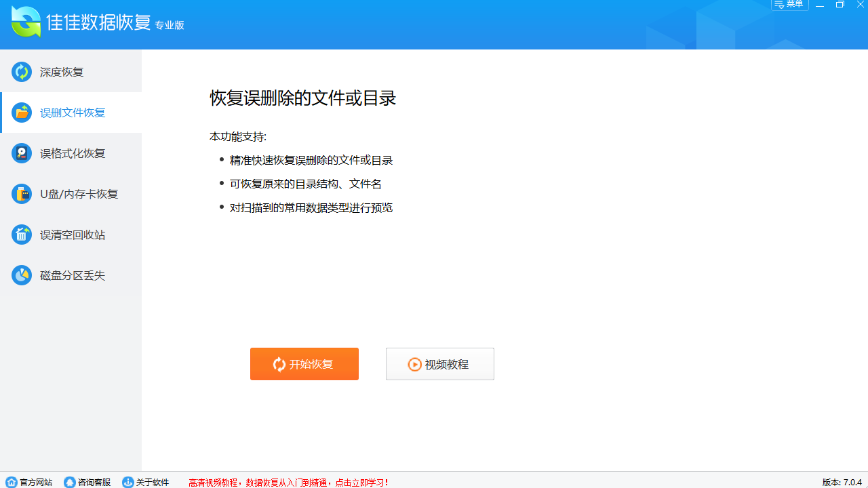Click the 深度恢复 circular arrows icon
This screenshot has height=488, width=868.
[22, 72]
